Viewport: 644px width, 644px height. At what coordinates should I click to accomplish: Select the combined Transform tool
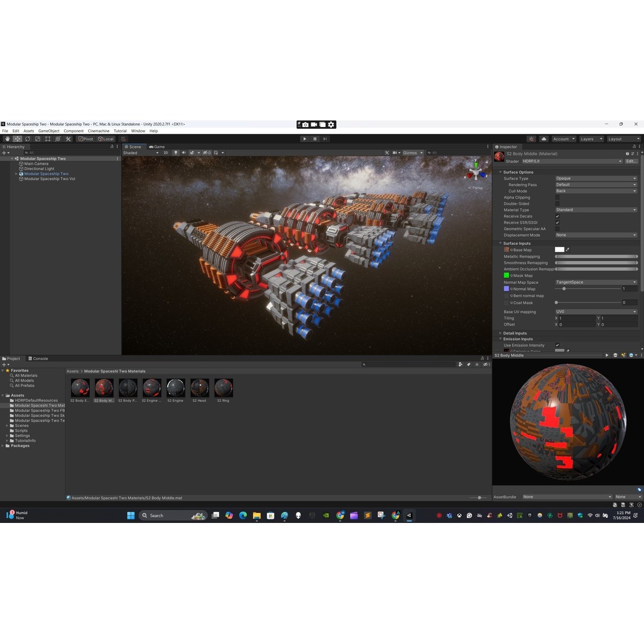point(58,139)
